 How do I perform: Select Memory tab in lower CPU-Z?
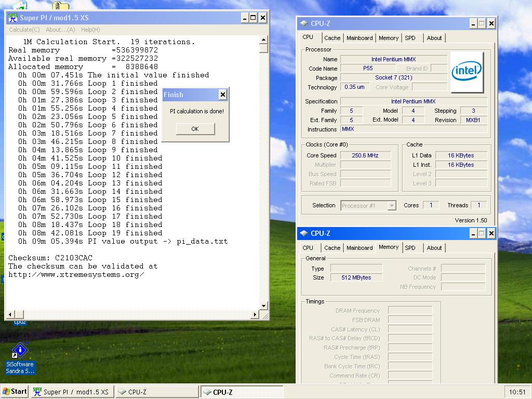coord(389,247)
